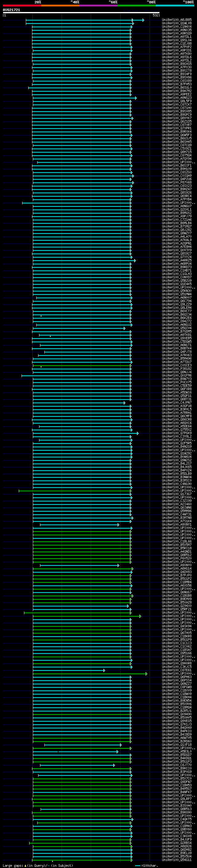
Task: Click the short alignment bar for UniRef100_Q5QIV4
Action: point(79,329)
